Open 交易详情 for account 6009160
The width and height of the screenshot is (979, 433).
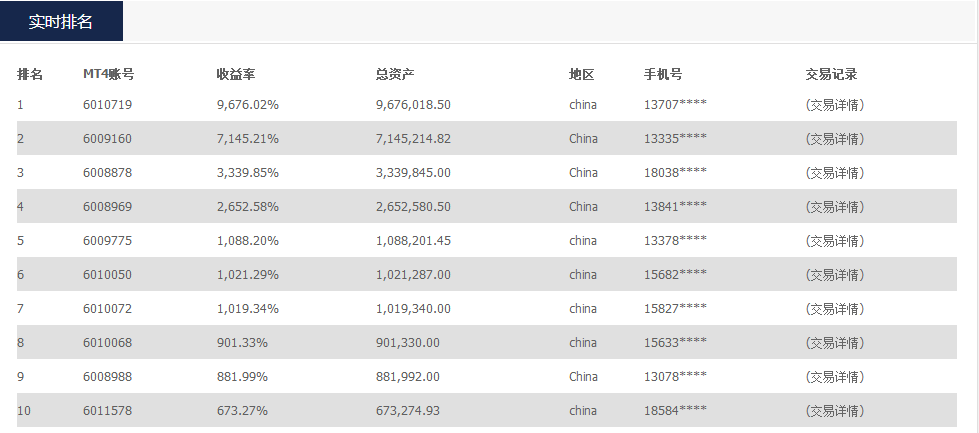[x=834, y=139]
